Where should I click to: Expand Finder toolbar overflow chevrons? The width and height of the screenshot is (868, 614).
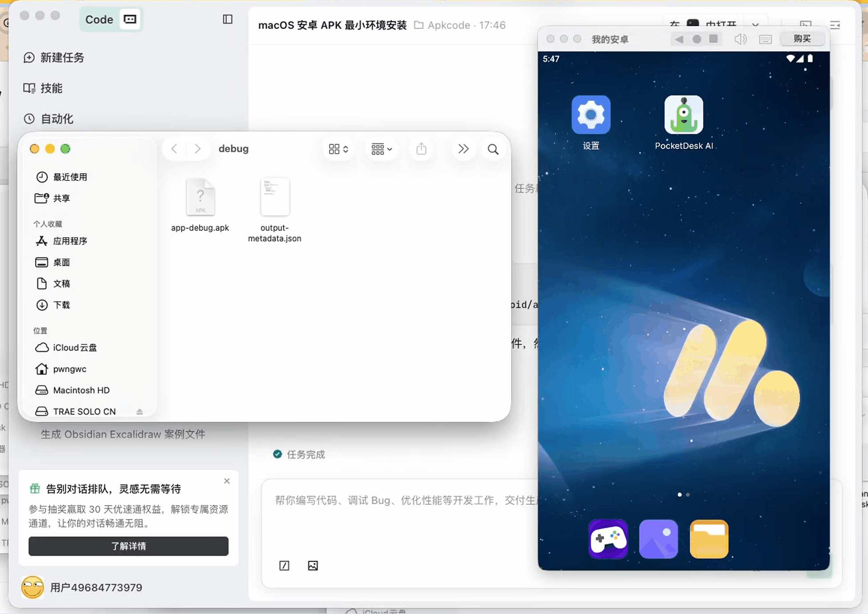[x=463, y=149]
